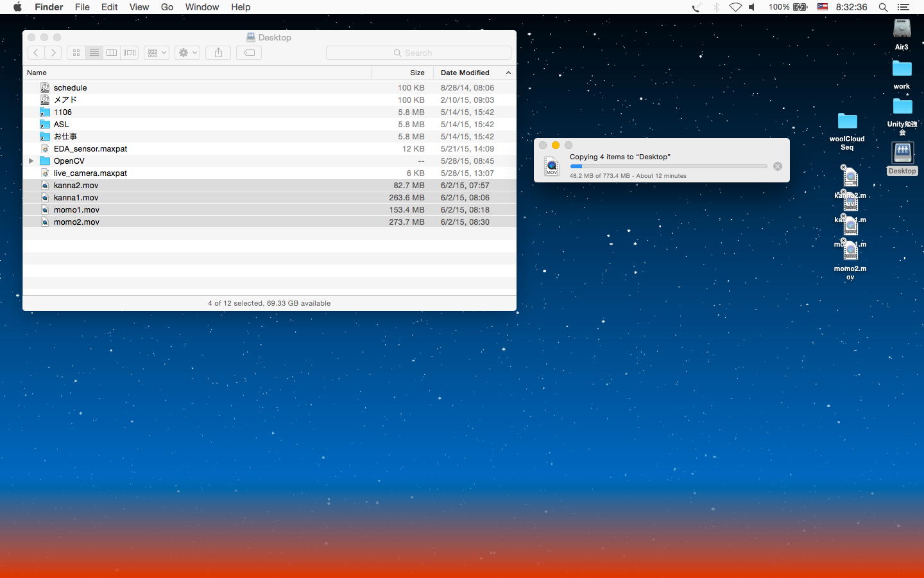
Task: Sort files by the Size column
Action: click(x=417, y=73)
